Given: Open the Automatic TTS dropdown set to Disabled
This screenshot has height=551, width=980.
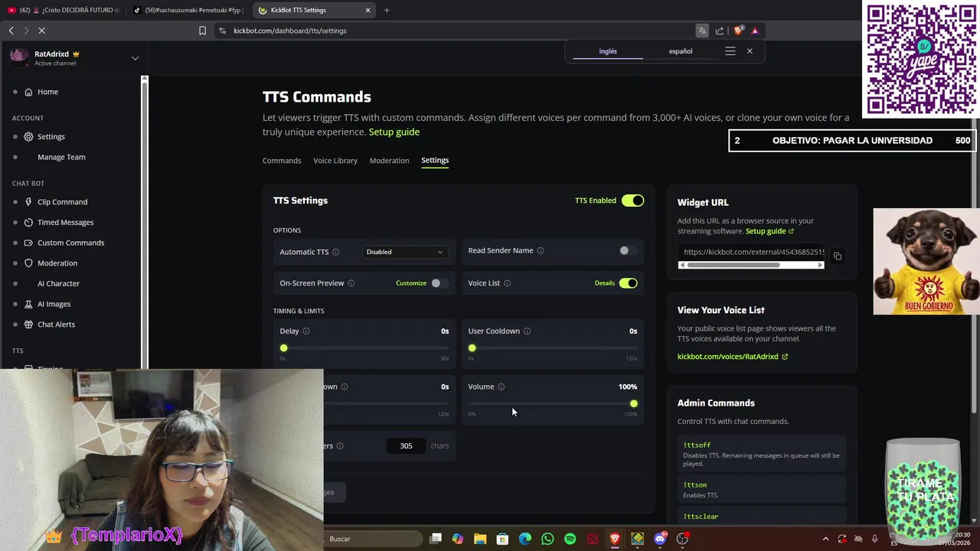Looking at the screenshot, I should [x=405, y=252].
